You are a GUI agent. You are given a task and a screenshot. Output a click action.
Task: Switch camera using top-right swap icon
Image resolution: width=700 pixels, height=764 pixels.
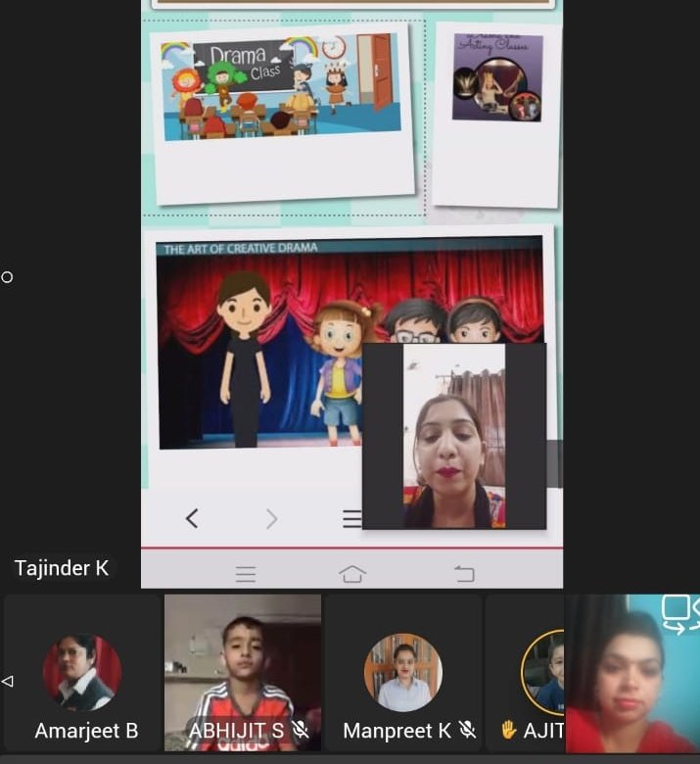(680, 613)
